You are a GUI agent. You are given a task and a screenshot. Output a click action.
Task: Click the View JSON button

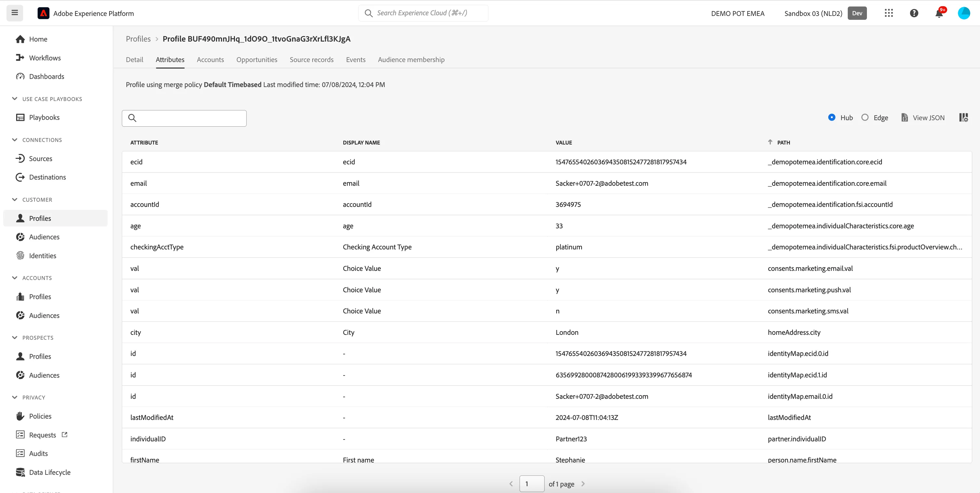(923, 118)
